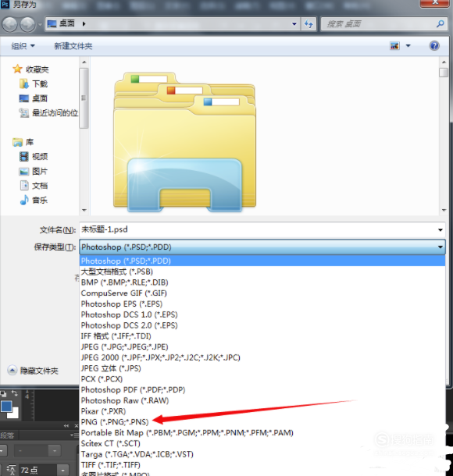The height and width of the screenshot is (476, 453).
Task: Select Photoshop Raw format
Action: [x=262, y=400]
